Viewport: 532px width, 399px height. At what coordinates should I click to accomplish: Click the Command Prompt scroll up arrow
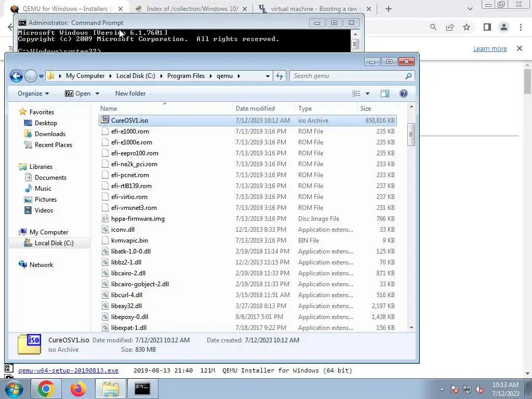[x=355, y=34]
